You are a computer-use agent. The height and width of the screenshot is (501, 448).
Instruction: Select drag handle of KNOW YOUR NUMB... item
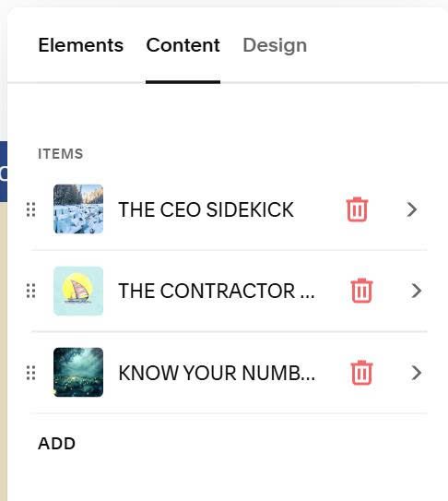[30, 373]
